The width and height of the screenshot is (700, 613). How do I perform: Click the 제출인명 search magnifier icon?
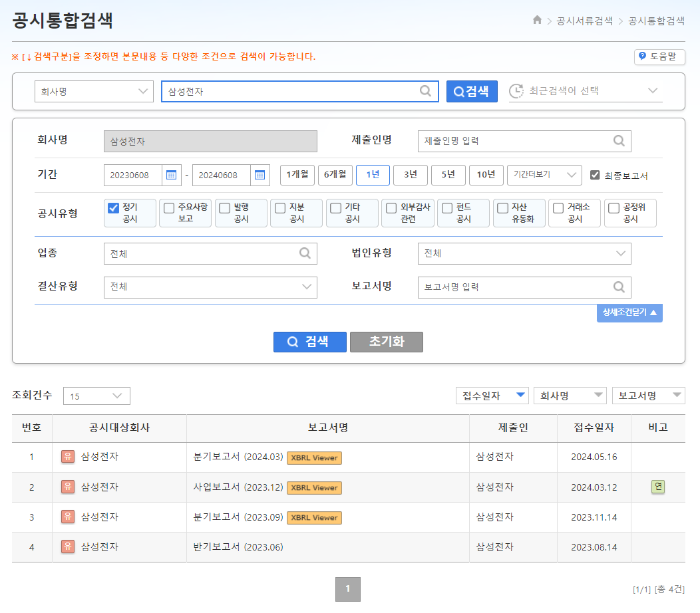click(x=619, y=141)
